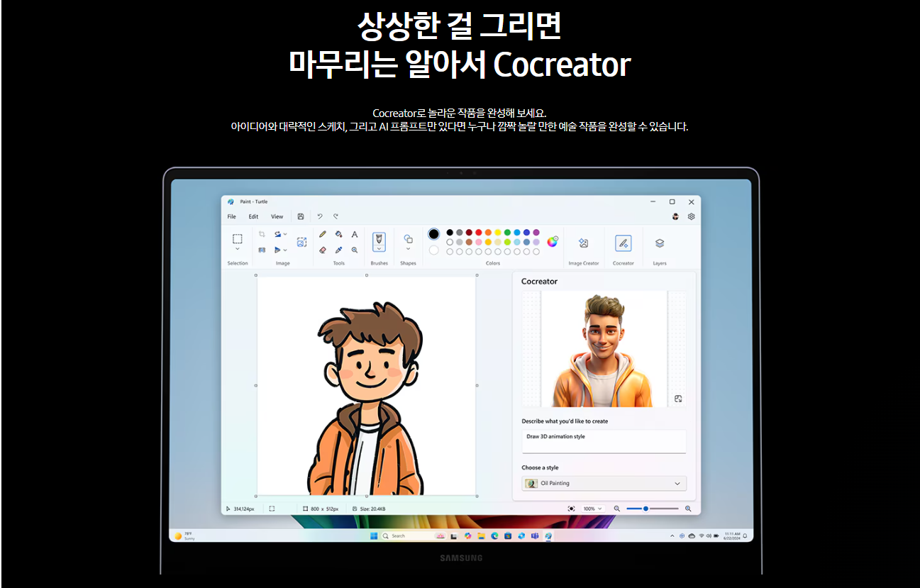Select the rectangular Selection tool
Screen dimensions: 920x588
(238, 239)
